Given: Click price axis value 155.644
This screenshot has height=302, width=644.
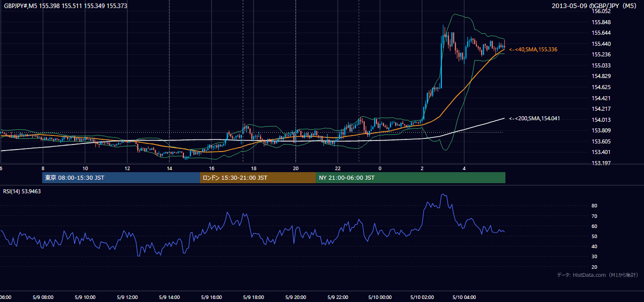Looking at the screenshot, I should pyautogui.click(x=602, y=33).
